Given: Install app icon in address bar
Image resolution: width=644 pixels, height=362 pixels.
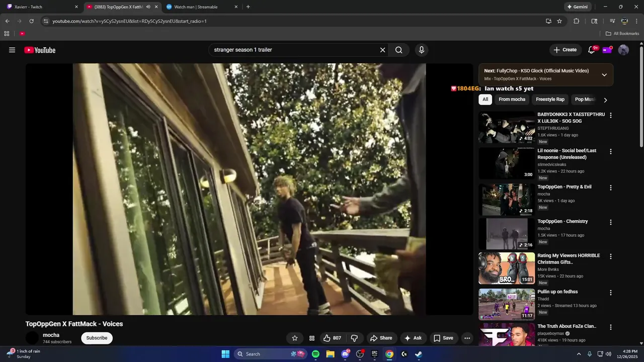Looking at the screenshot, I should (x=548, y=21).
